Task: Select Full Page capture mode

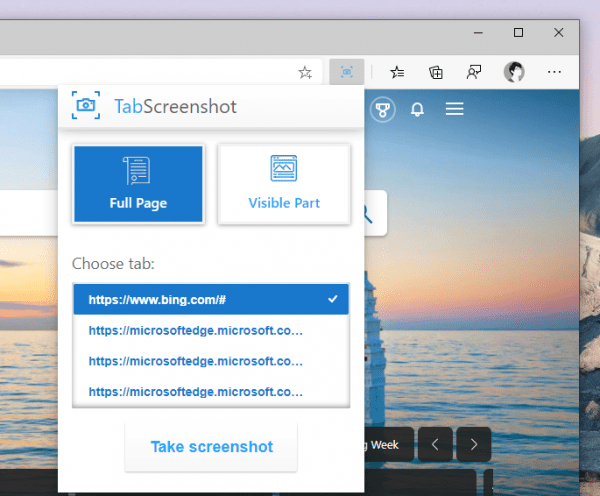Action: [138, 184]
